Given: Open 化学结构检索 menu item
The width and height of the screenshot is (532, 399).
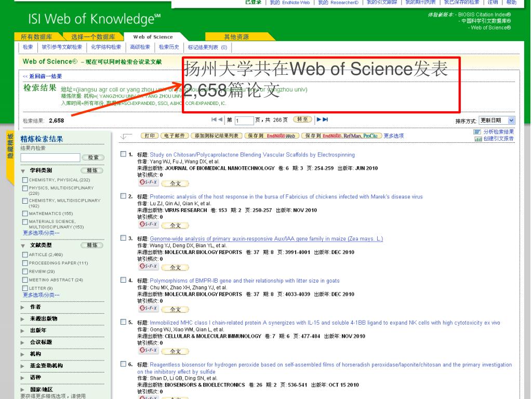Looking at the screenshot, I should pyautogui.click(x=106, y=47).
